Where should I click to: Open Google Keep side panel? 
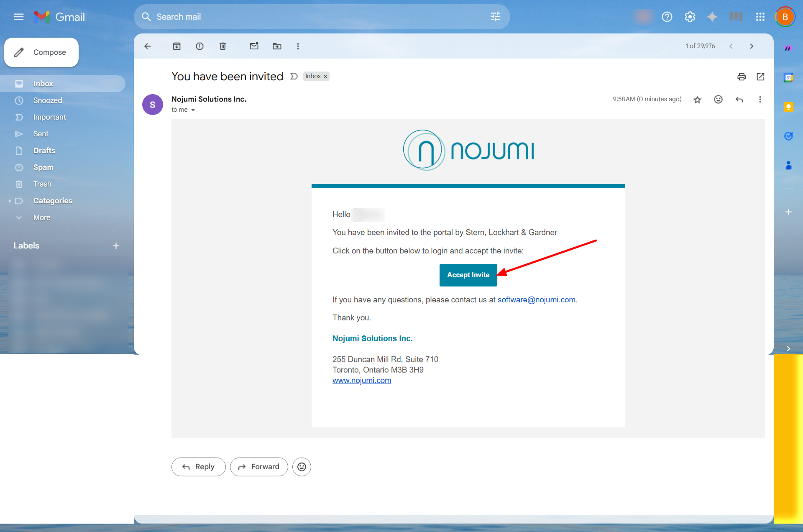[788, 107]
